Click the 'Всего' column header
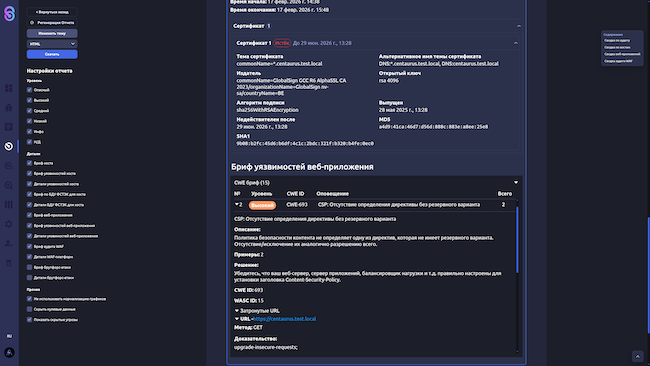This screenshot has height=366, width=650. click(504, 194)
